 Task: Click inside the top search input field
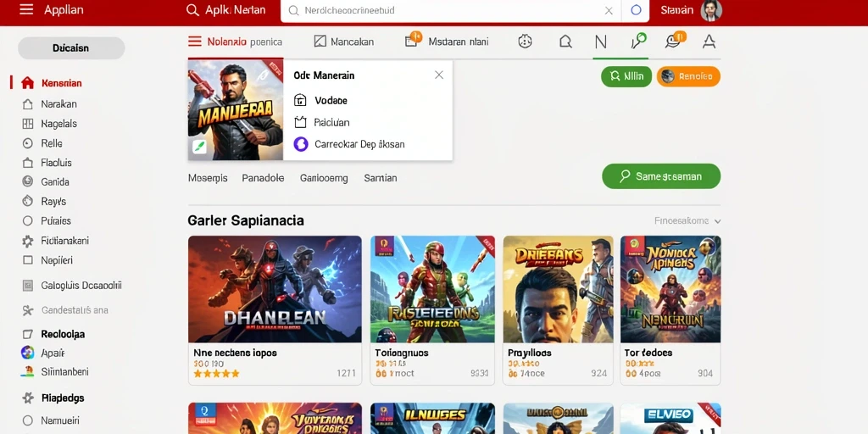(451, 10)
